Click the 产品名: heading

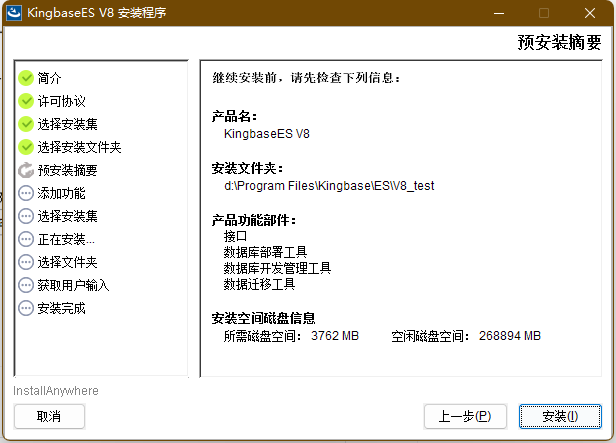[x=235, y=117]
